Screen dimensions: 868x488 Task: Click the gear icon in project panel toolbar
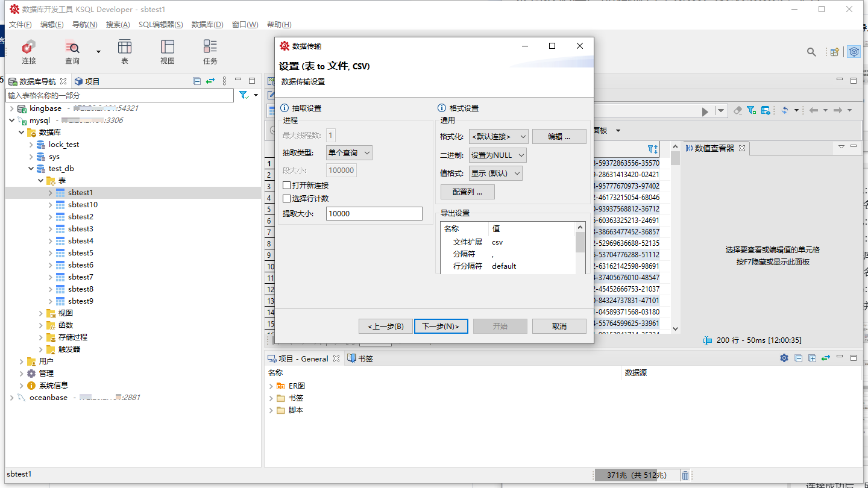click(784, 358)
